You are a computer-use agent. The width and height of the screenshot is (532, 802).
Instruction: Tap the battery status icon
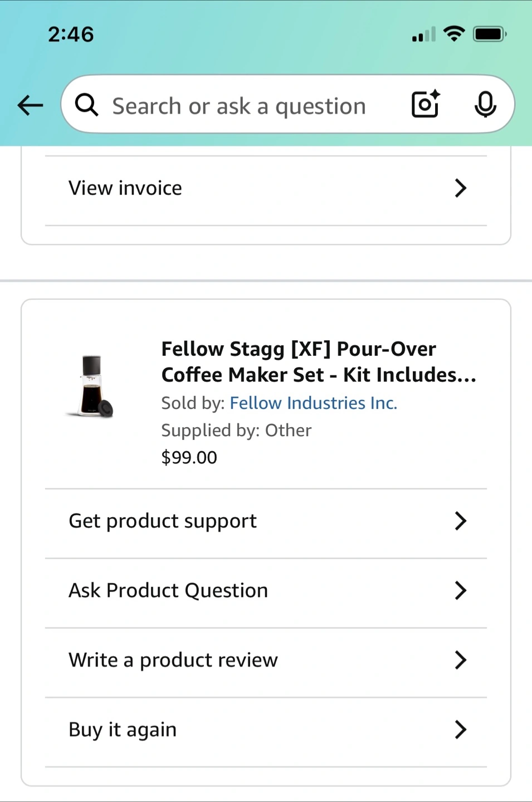coord(490,34)
